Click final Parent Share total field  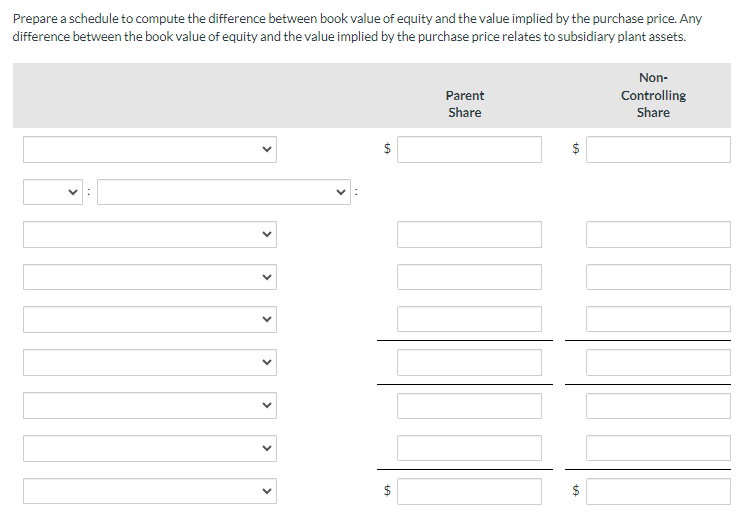click(x=469, y=491)
